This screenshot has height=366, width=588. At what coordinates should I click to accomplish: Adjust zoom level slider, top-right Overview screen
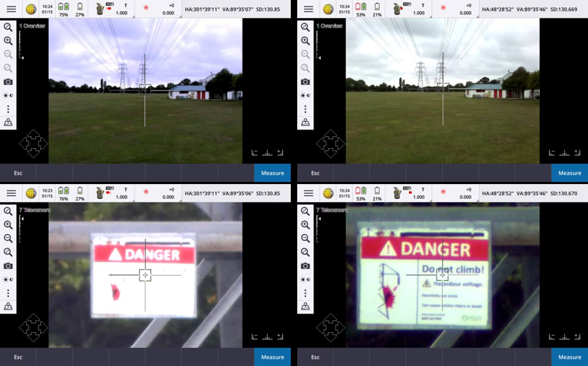pyautogui.click(x=319, y=45)
